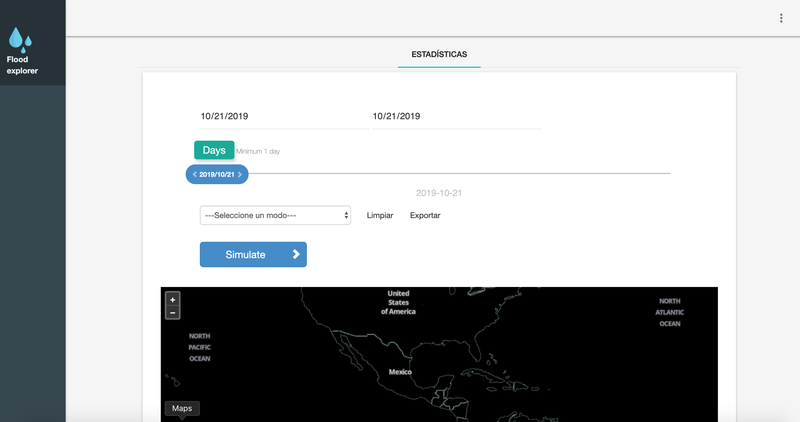Zoom in on the map
This screenshot has height=422, width=800.
[173, 299]
